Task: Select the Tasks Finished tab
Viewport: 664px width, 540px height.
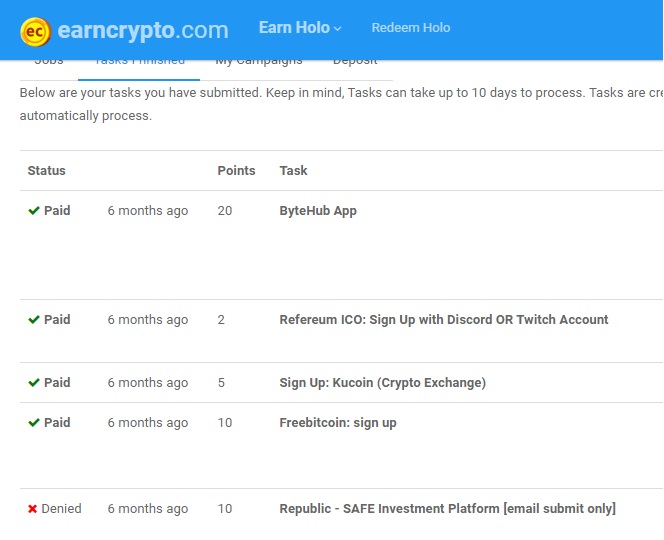Action: pos(139,61)
